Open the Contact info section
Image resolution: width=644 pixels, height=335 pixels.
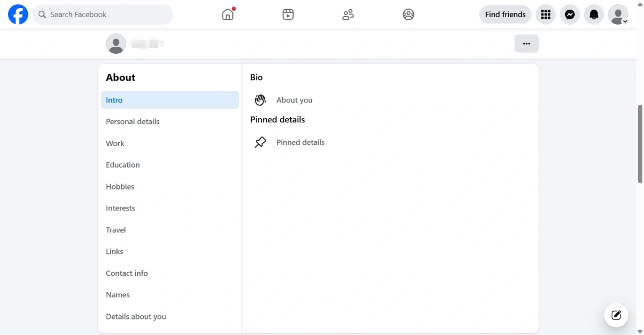point(170,273)
